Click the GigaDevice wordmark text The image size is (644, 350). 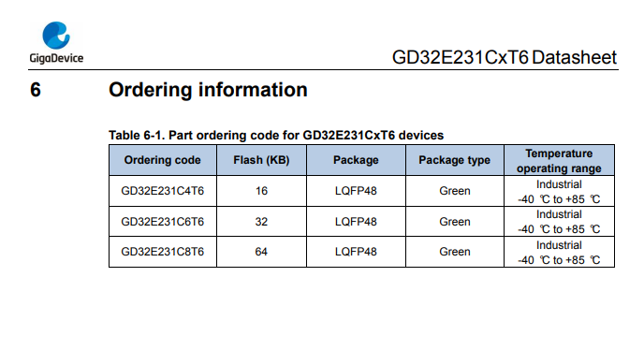click(56, 58)
